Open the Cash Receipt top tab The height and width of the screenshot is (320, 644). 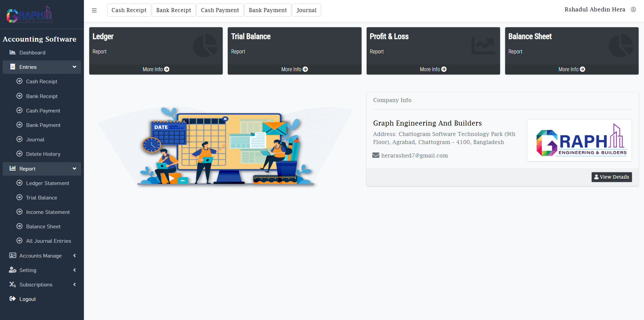click(129, 10)
